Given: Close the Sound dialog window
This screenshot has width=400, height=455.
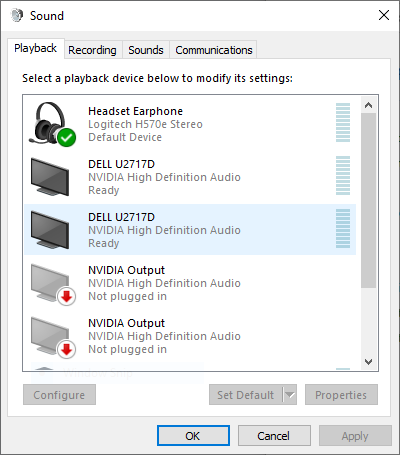Looking at the screenshot, I should [384, 15].
